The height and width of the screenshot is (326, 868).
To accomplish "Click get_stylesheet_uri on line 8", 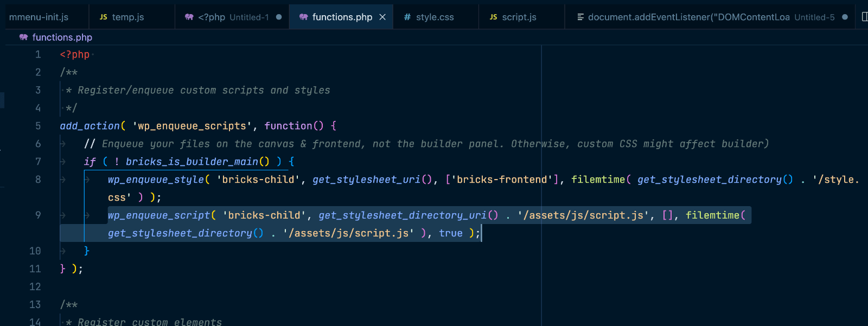I will 366,180.
